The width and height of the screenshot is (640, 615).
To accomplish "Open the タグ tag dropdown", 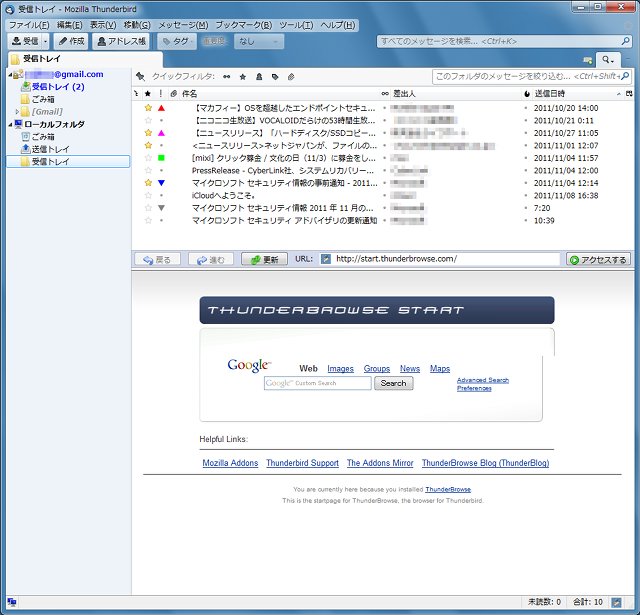I will click(x=177, y=41).
